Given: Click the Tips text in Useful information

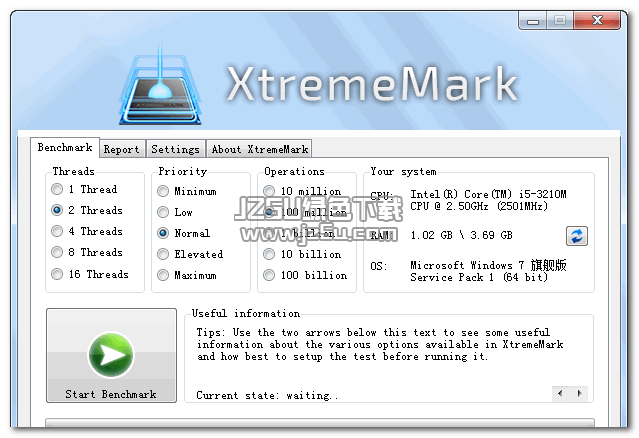Looking at the screenshot, I should (380, 345).
